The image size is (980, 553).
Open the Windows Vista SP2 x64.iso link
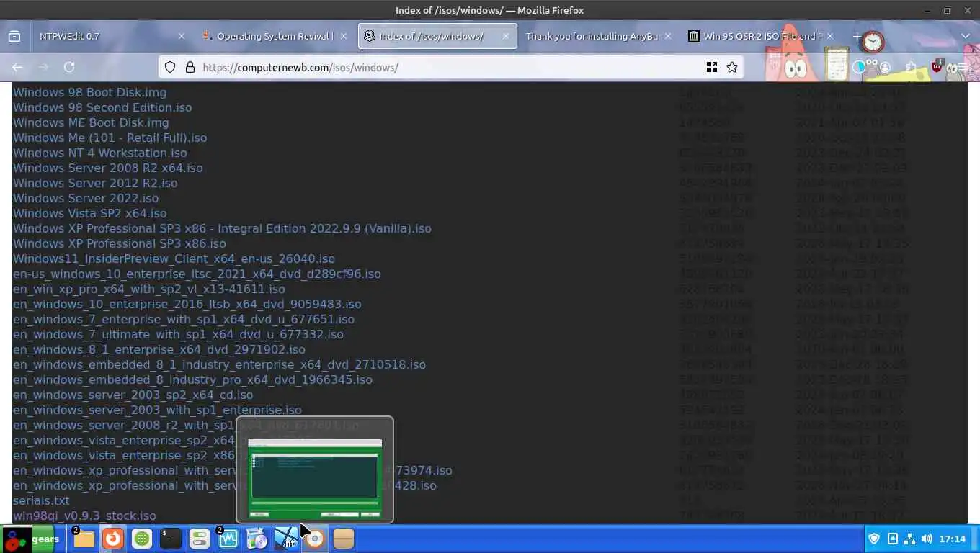[x=89, y=213]
